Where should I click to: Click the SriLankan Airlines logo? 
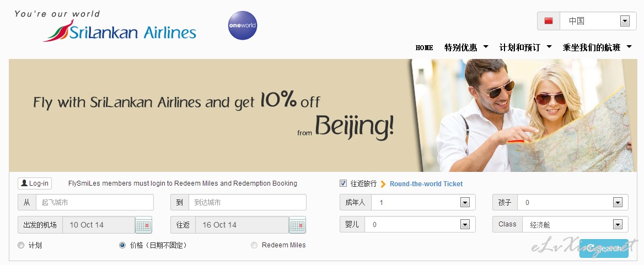click(x=120, y=30)
